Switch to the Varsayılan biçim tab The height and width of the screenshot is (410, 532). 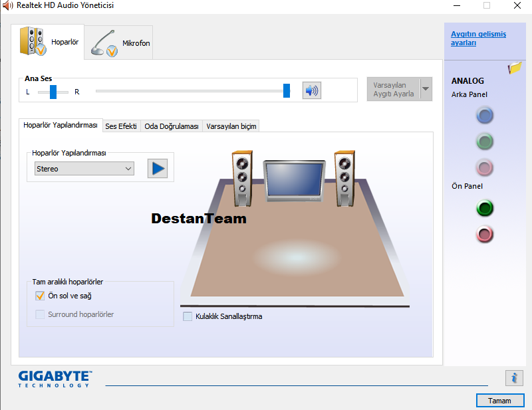231,126
